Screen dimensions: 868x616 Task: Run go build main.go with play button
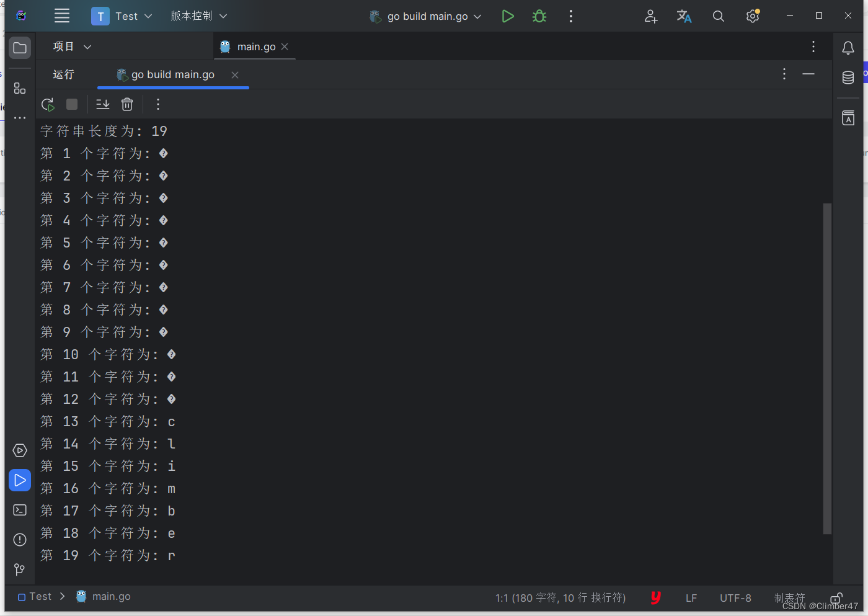pos(508,16)
